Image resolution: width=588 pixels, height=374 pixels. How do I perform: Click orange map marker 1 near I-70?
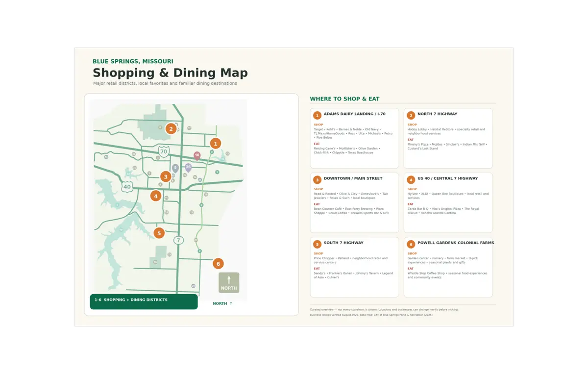215,144
